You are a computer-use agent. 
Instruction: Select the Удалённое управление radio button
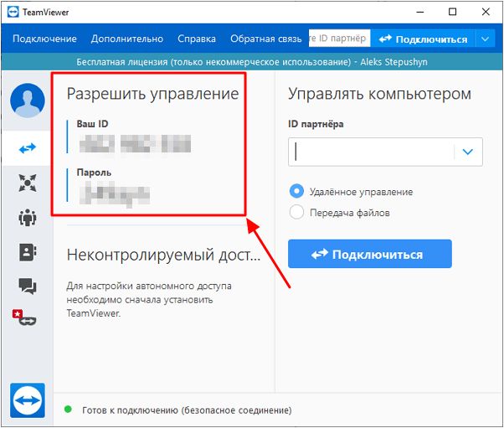click(296, 191)
